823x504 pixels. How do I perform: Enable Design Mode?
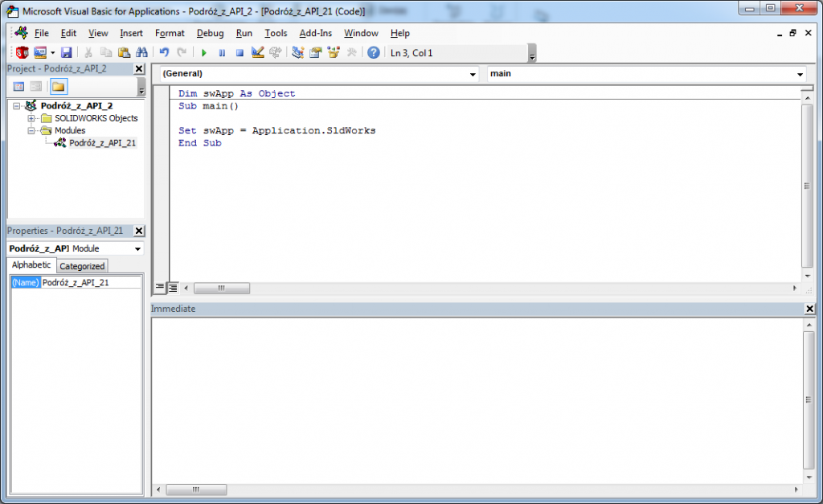(x=256, y=52)
